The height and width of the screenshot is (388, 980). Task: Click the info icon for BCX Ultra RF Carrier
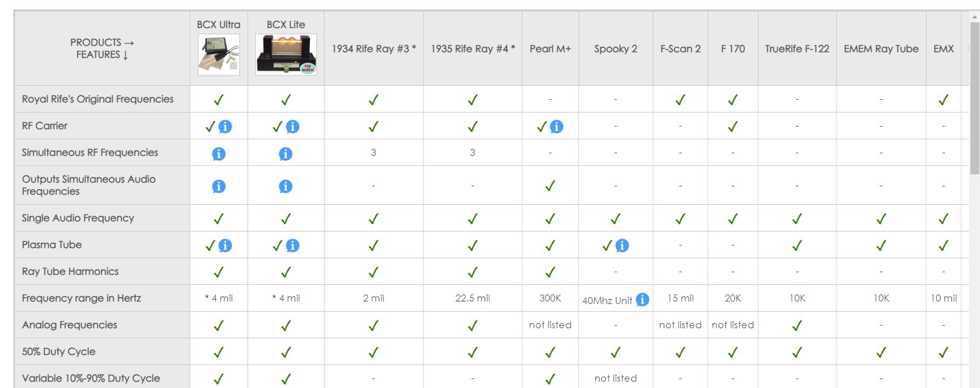[x=225, y=127]
